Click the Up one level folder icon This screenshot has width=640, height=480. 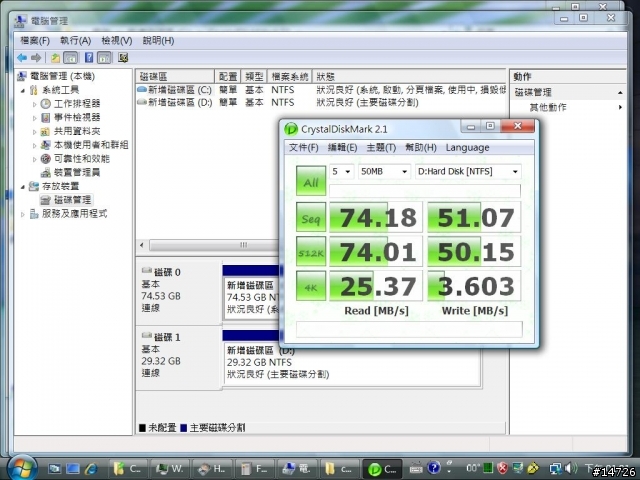[x=56, y=58]
